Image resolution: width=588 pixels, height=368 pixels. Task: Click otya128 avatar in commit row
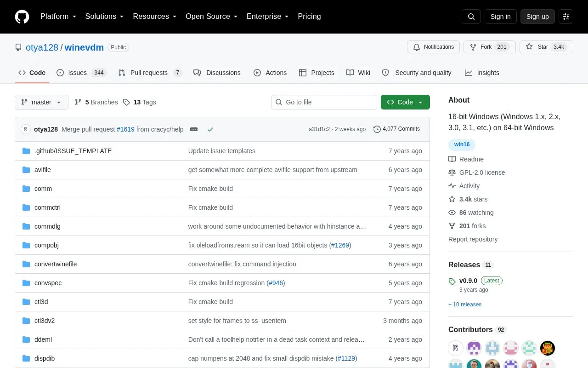coord(26,129)
